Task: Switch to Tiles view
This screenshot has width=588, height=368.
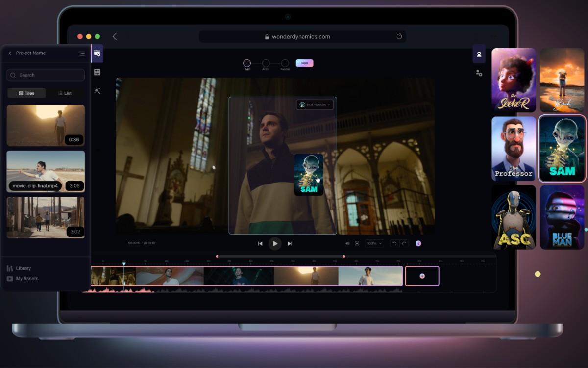Action: [x=26, y=93]
